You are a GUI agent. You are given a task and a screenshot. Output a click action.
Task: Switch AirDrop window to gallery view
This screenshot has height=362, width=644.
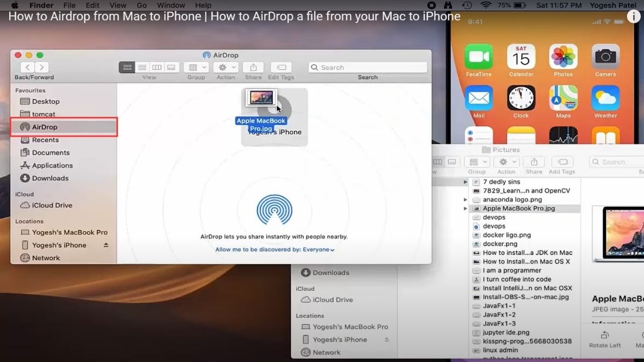point(171,67)
